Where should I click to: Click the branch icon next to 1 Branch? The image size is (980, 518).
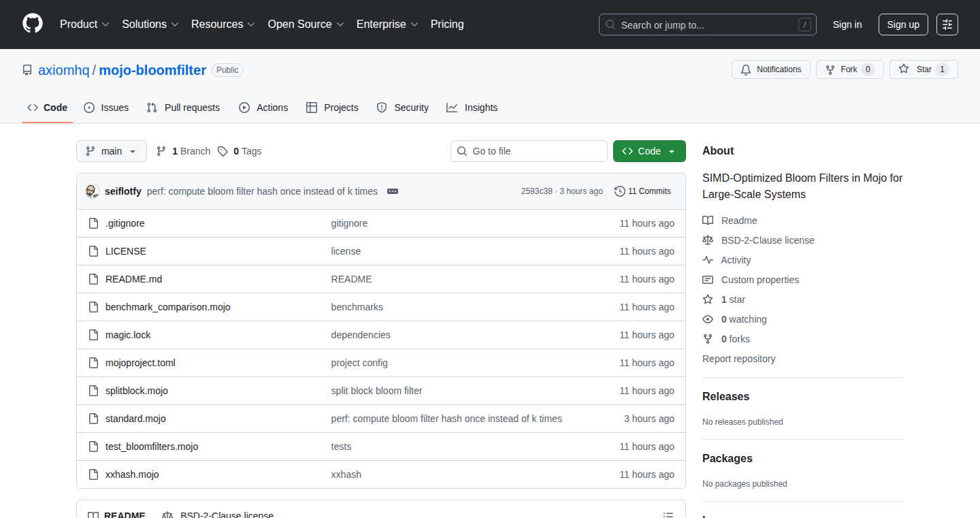tap(161, 151)
